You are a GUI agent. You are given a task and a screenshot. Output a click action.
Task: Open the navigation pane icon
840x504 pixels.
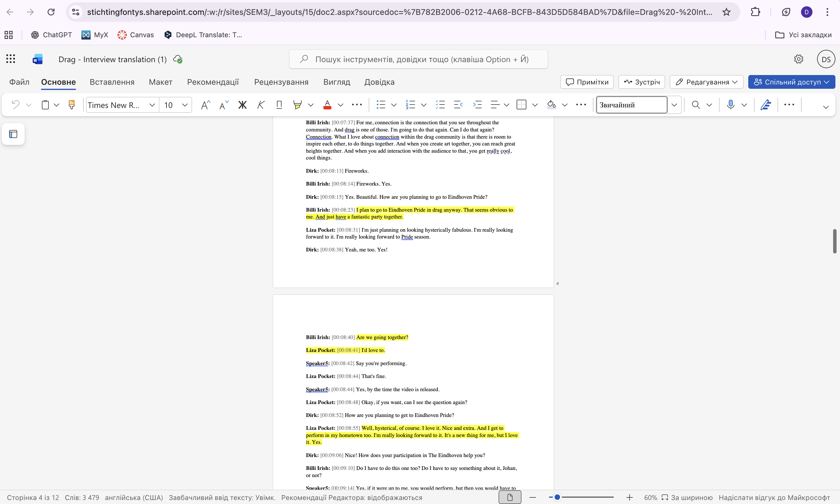click(13, 134)
